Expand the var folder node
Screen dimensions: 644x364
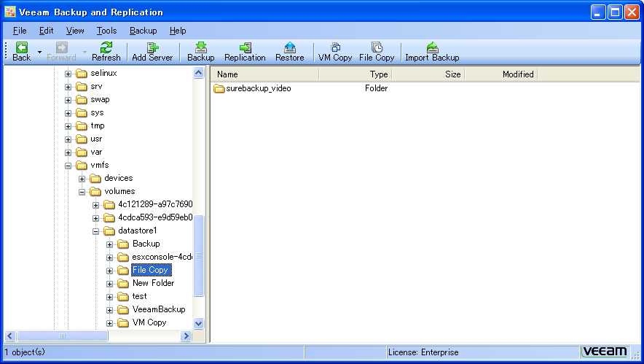68,153
